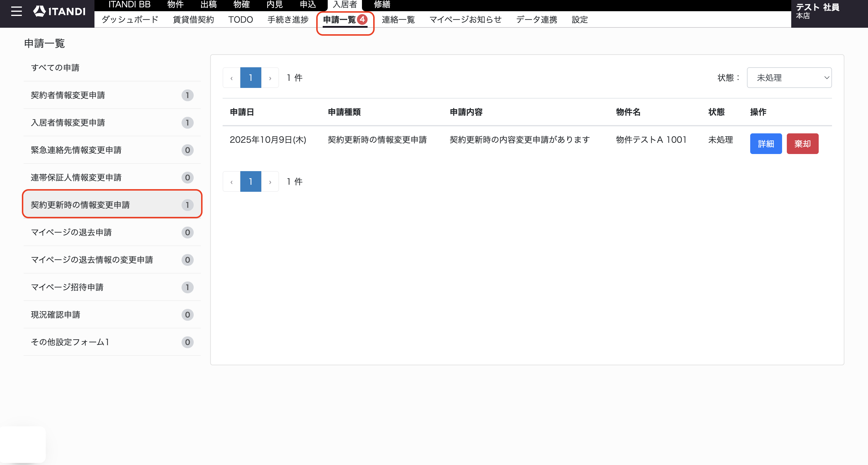Select the 入居者 top tab
The width and height of the screenshot is (868, 465).
coord(345,5)
